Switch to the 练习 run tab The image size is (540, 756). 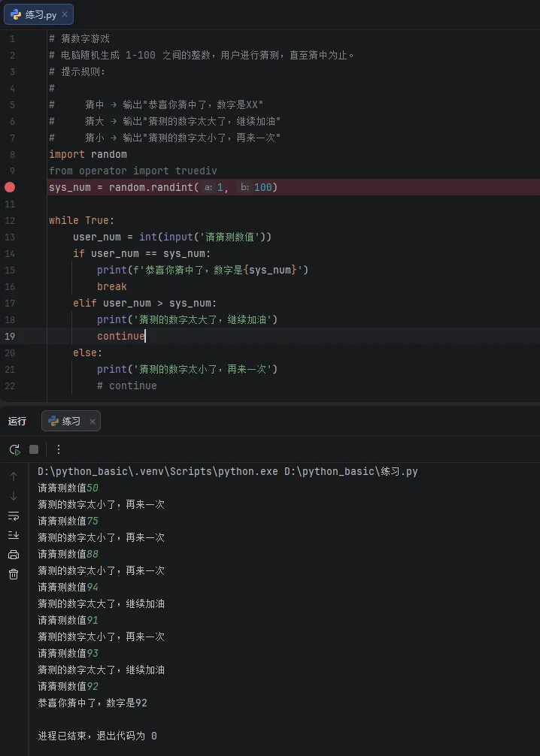coord(71,422)
